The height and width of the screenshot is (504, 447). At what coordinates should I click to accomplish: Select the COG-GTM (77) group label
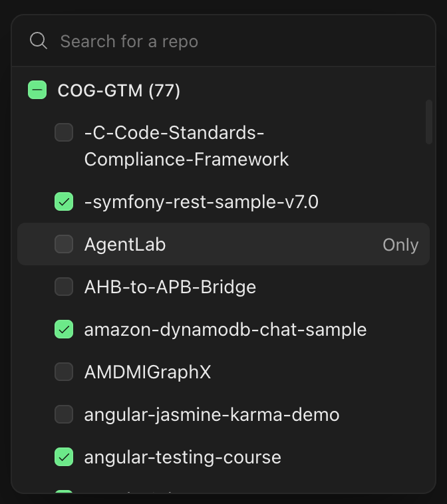pyautogui.click(x=119, y=90)
